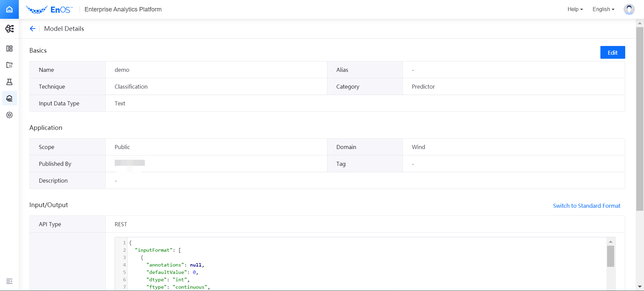Open the folder icon in sidebar
The height and width of the screenshot is (291, 644).
pyautogui.click(x=9, y=65)
